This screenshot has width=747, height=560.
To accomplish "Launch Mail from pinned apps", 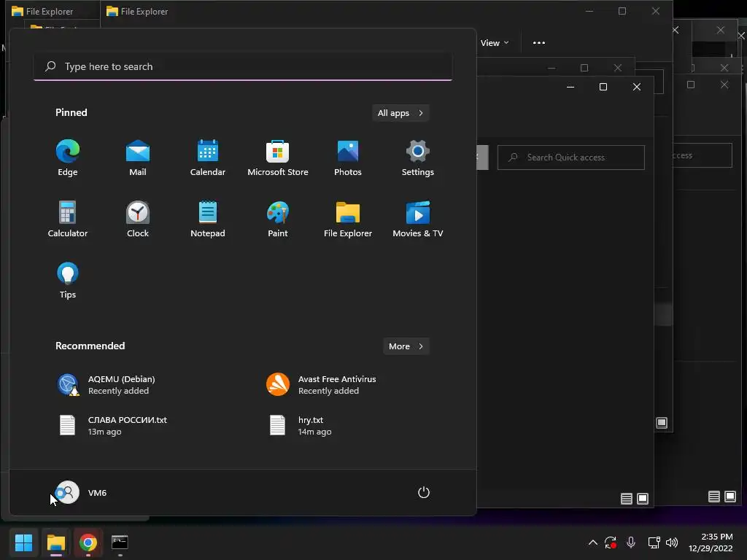I will coord(138,158).
